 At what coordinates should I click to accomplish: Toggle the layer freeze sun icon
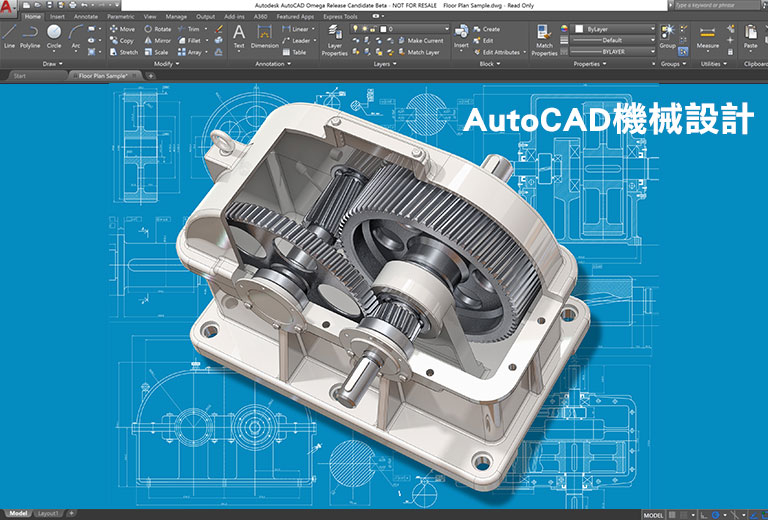(x=364, y=29)
